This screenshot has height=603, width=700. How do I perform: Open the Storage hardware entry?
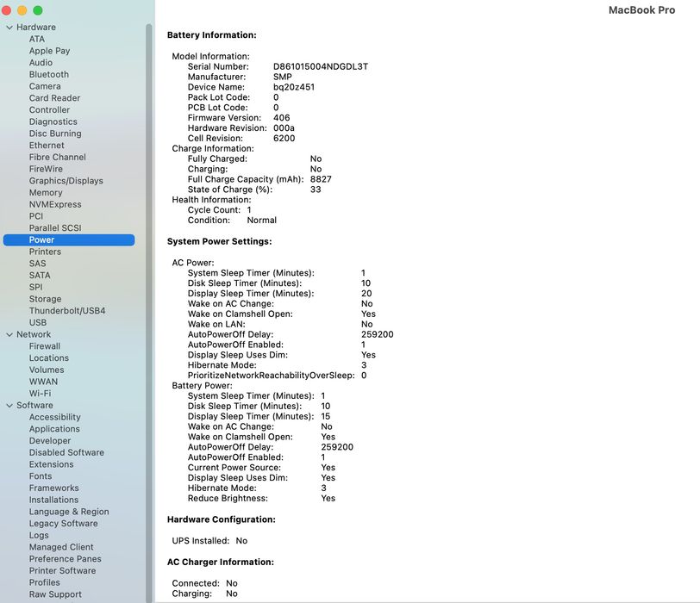pyautogui.click(x=45, y=299)
